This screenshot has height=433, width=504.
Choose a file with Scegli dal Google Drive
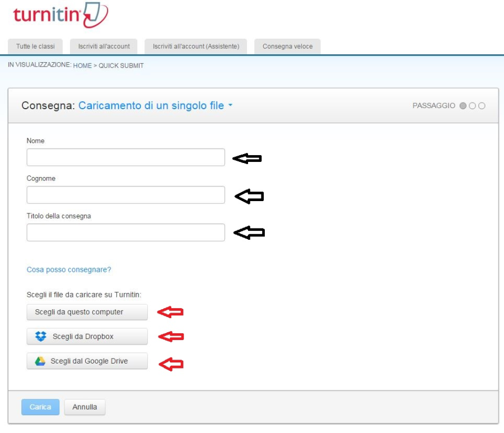click(x=87, y=361)
